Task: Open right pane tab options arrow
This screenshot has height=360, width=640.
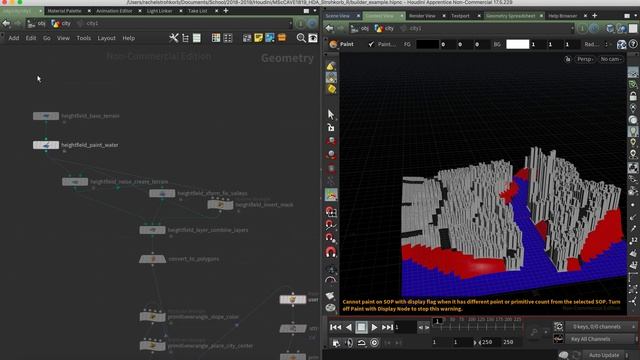Action: point(636,16)
